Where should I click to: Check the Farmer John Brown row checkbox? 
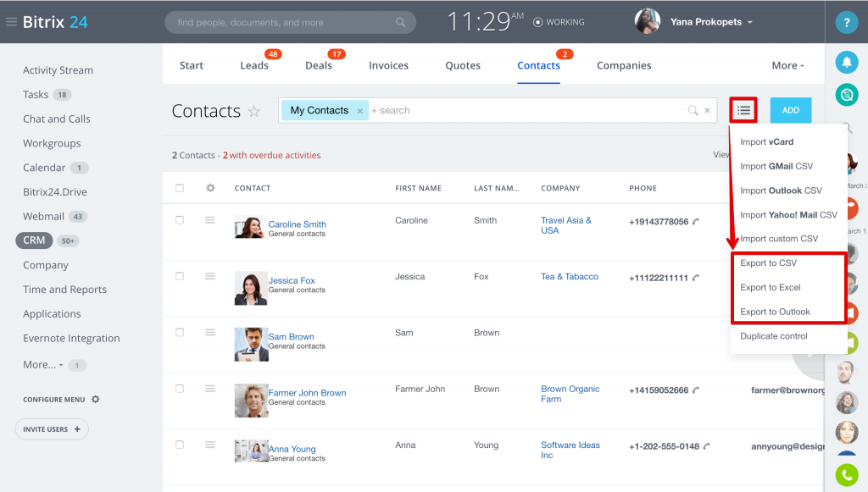[x=180, y=389]
